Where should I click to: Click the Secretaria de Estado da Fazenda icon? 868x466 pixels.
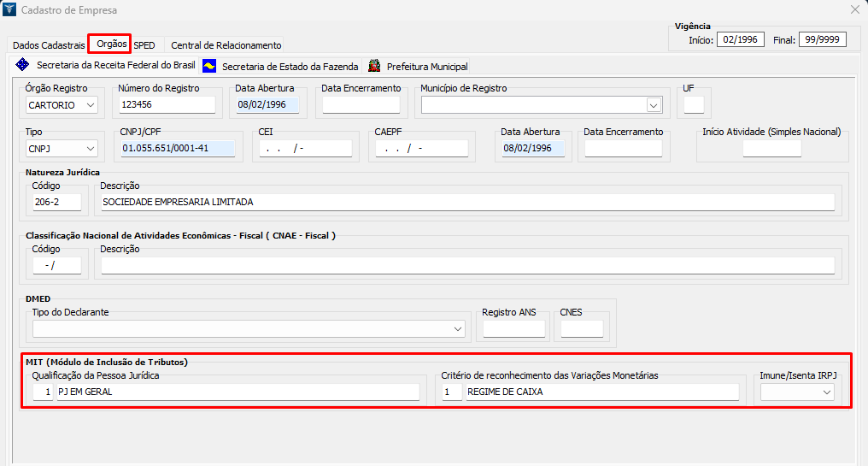pyautogui.click(x=209, y=66)
